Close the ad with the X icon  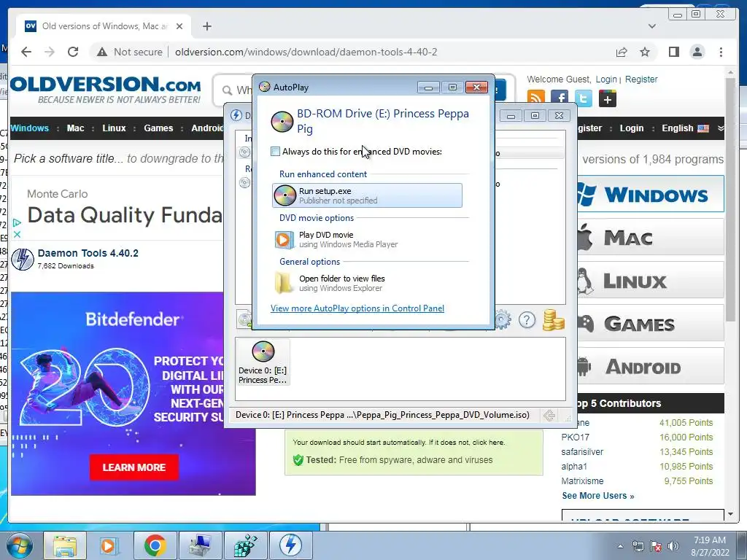click(x=17, y=234)
